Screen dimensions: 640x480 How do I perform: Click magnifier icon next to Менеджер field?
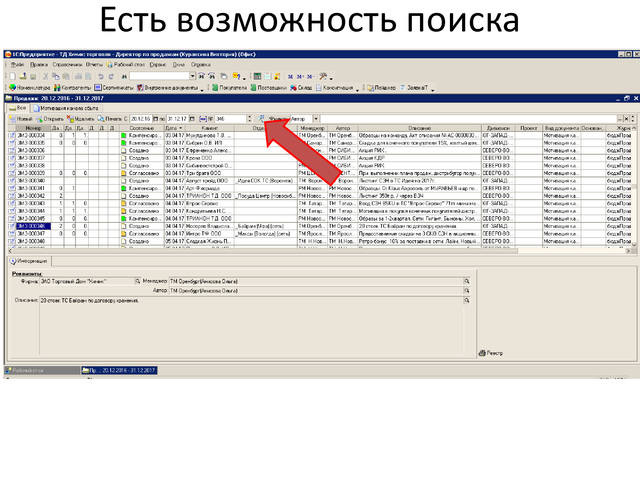(467, 281)
